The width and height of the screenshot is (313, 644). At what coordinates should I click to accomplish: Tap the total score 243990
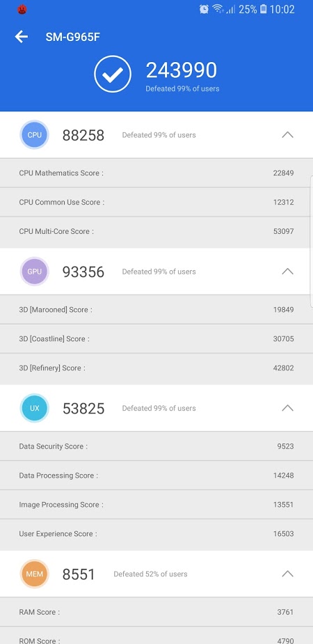(x=182, y=70)
